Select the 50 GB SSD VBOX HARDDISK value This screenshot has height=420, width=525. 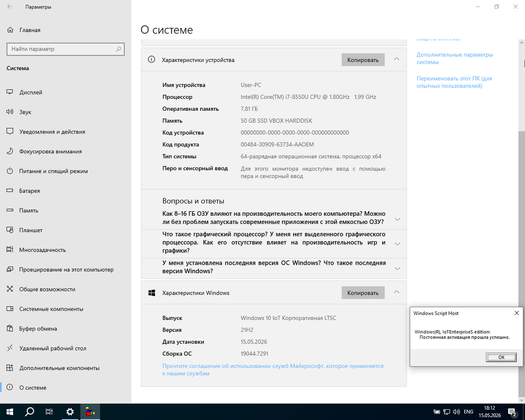click(x=276, y=121)
